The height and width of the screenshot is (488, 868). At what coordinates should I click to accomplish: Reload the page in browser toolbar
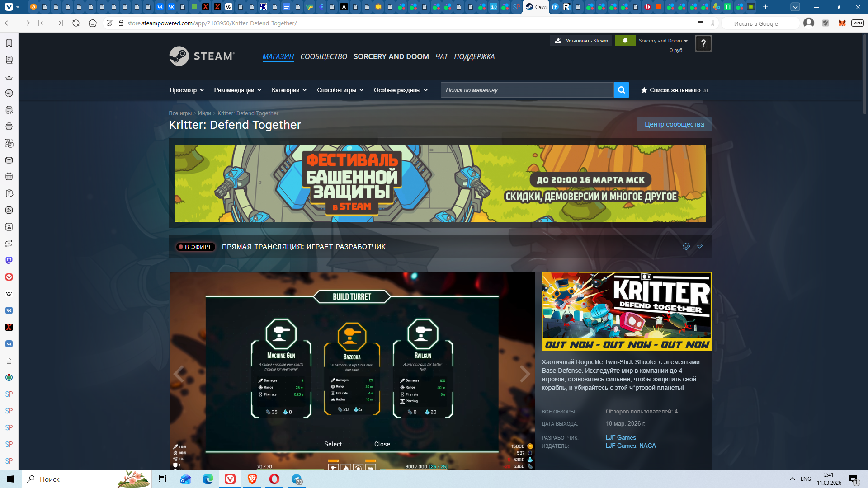pyautogui.click(x=76, y=23)
